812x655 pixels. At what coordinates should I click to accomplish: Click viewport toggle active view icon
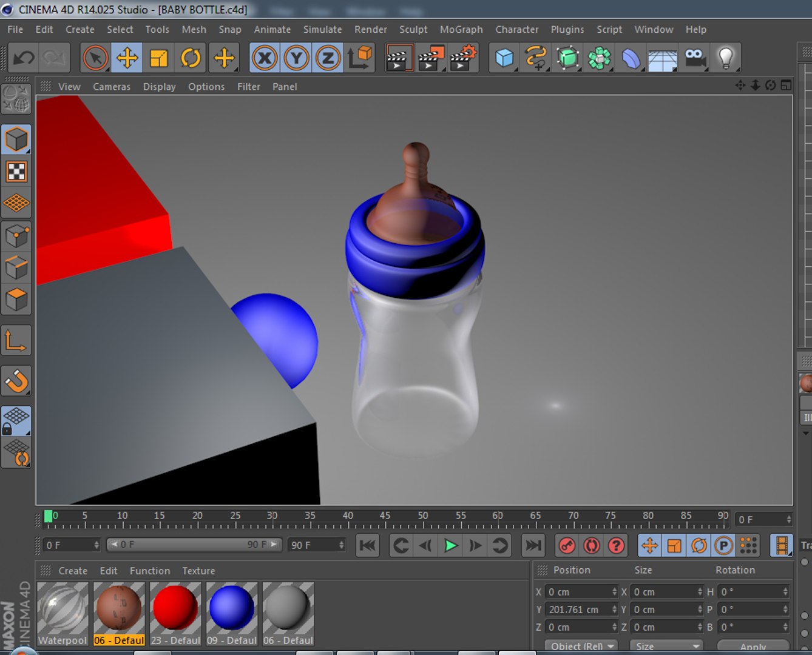click(786, 86)
